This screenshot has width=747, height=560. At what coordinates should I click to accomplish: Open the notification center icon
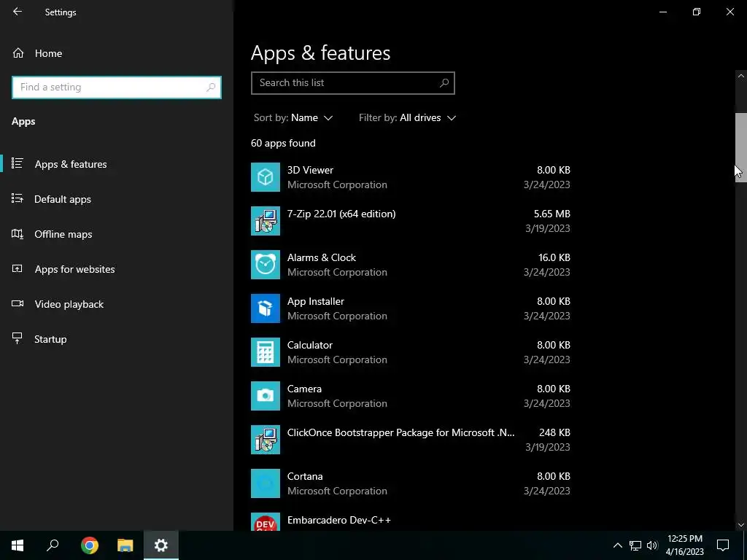click(x=723, y=545)
